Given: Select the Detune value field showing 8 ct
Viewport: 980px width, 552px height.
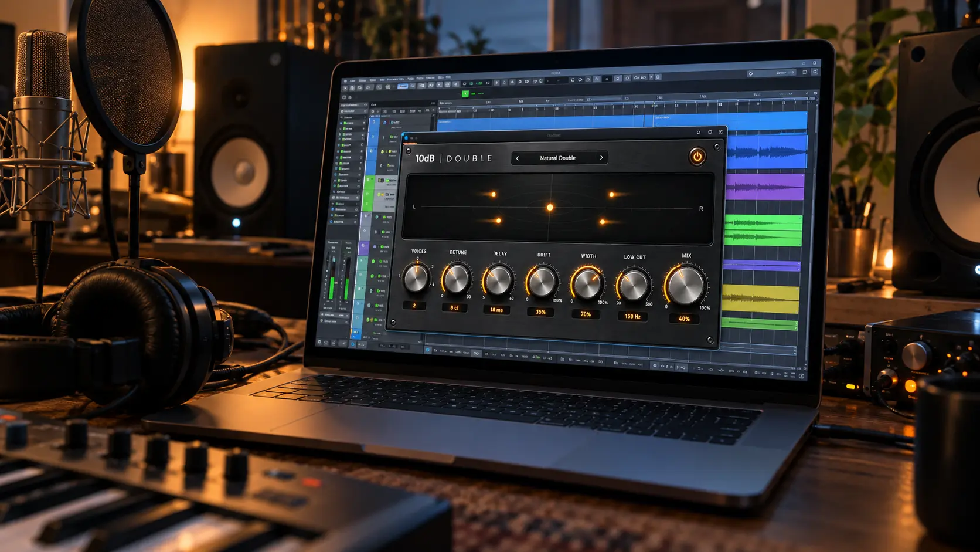Looking at the screenshot, I should [x=454, y=307].
